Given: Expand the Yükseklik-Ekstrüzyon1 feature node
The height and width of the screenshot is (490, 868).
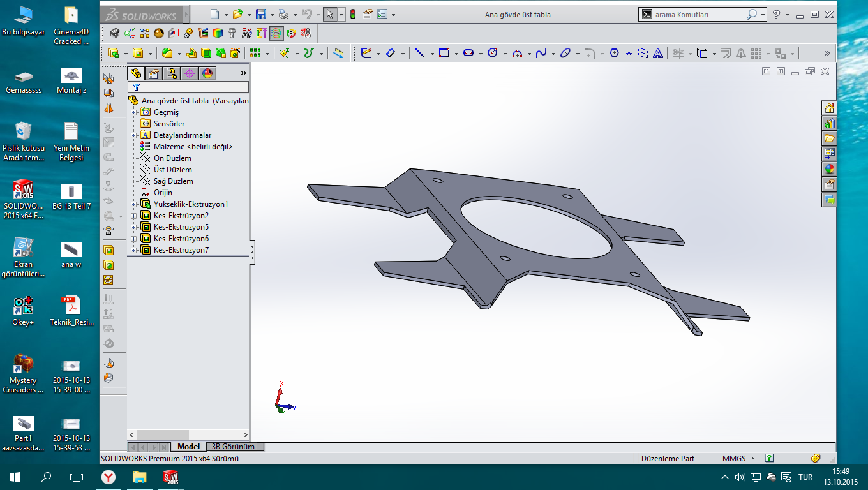Looking at the screenshot, I should [x=134, y=204].
